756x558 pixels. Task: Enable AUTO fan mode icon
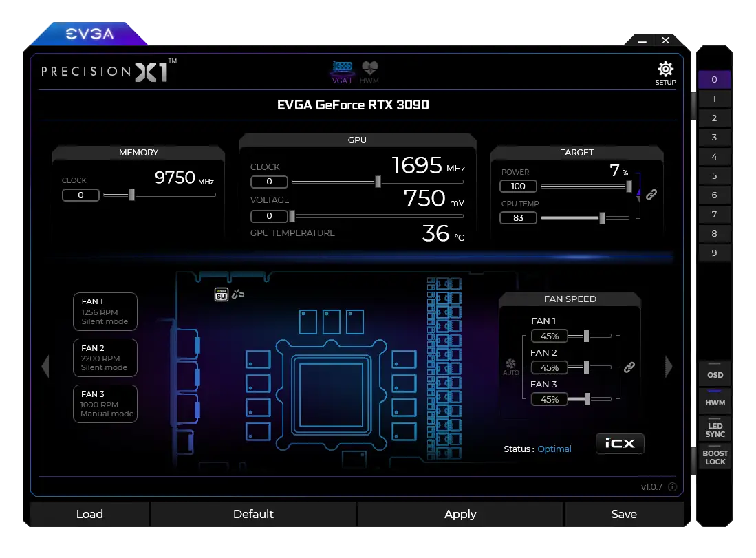(510, 367)
